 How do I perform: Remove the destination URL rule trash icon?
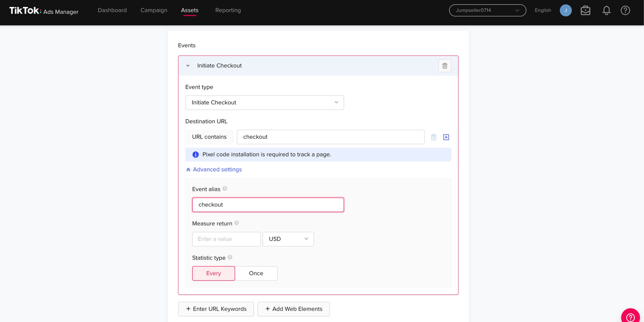pyautogui.click(x=434, y=137)
